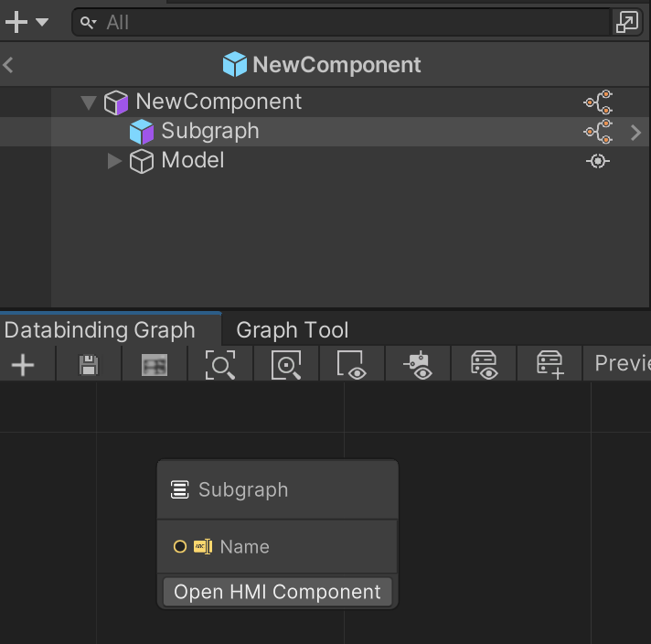Viewport: 651px width, 644px height.
Task: Open the search filter magnifier dropdown
Action: [x=88, y=23]
